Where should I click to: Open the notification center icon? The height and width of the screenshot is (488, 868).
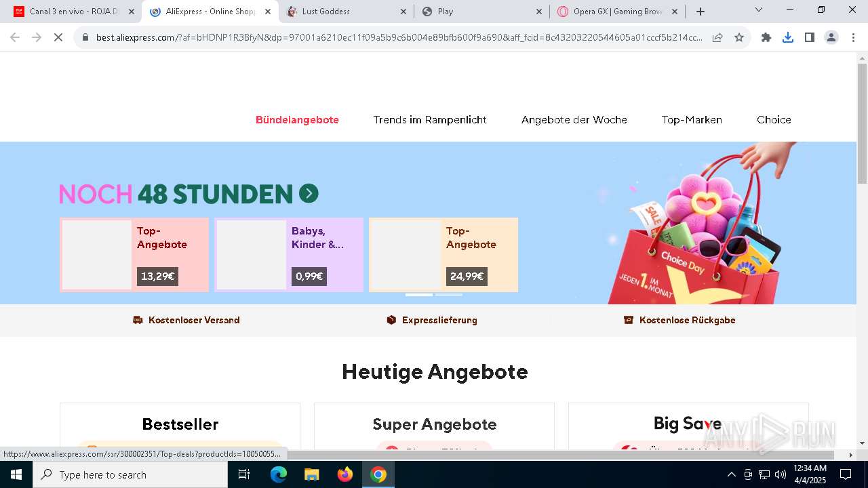846,474
